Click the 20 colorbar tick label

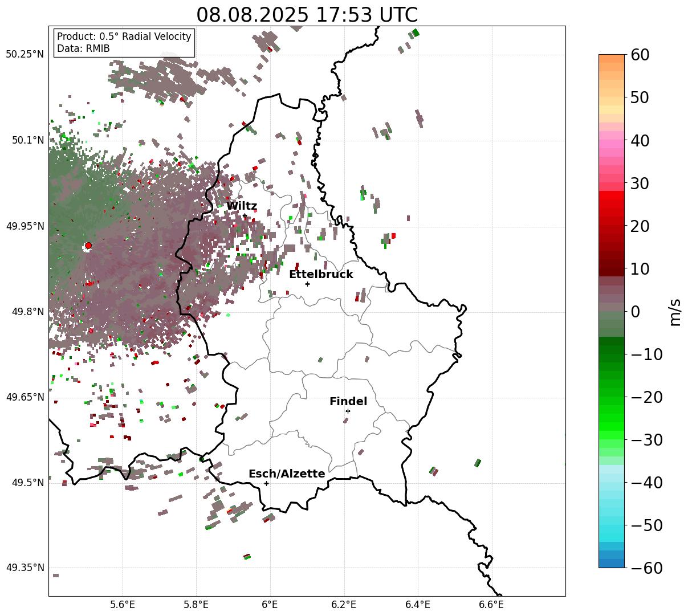click(x=640, y=226)
